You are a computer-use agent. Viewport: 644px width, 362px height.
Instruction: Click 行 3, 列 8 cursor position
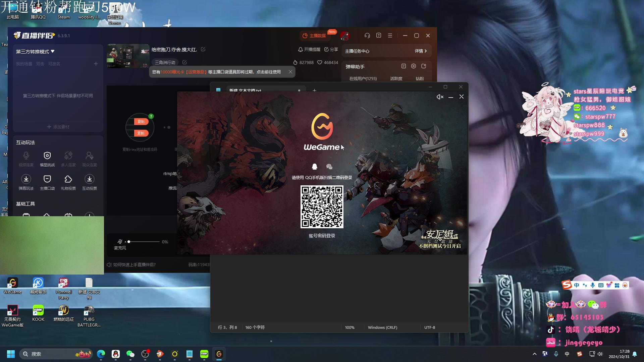tap(227, 327)
